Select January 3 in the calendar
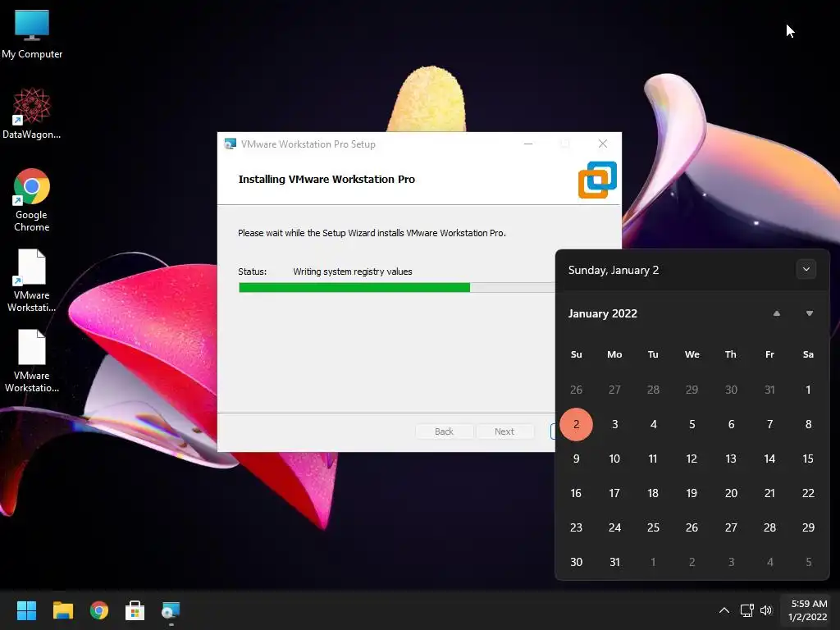Screen dimensions: 840x630 coord(614,424)
